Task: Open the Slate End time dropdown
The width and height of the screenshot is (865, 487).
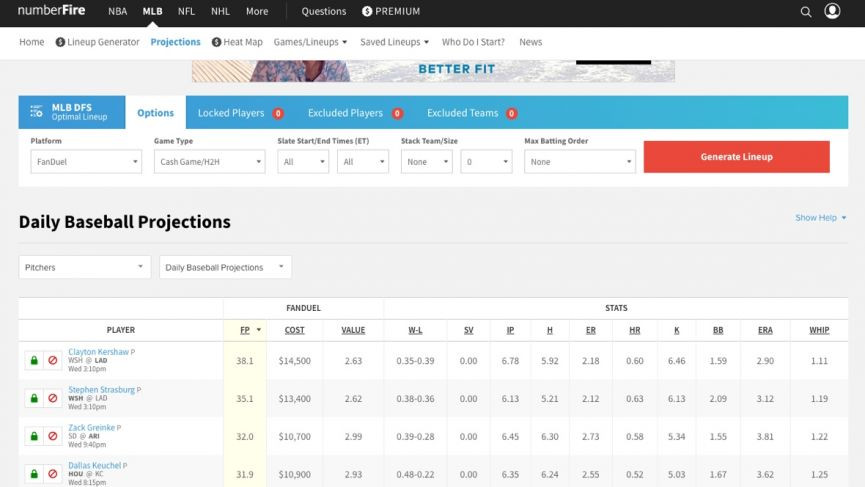Action: 363,162
